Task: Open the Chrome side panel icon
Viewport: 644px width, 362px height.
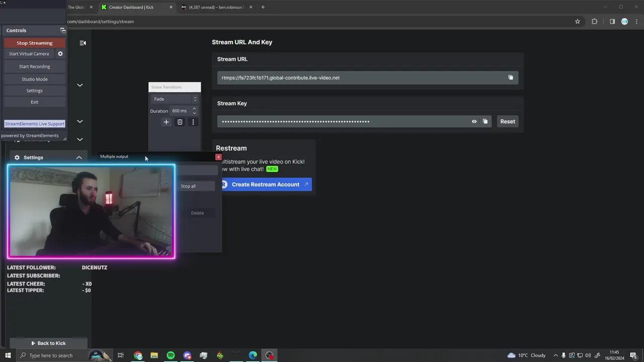Action: [612, 22]
